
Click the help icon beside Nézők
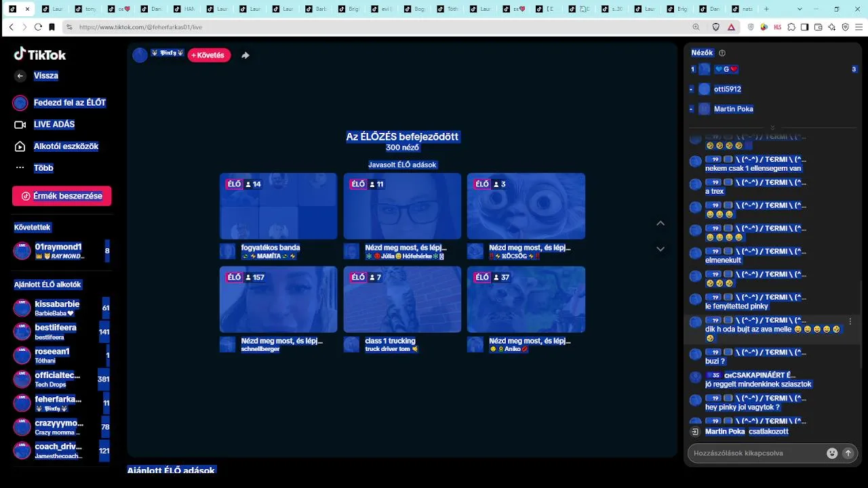click(722, 53)
